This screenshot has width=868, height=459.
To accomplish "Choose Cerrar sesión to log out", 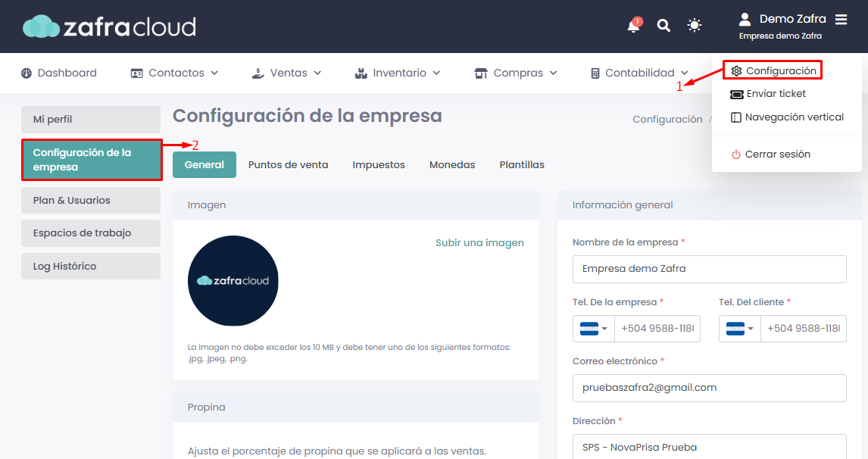I will point(770,155).
